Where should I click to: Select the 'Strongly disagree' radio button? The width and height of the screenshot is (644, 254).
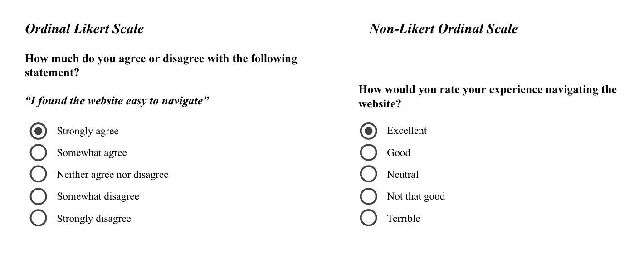pyautogui.click(x=39, y=218)
